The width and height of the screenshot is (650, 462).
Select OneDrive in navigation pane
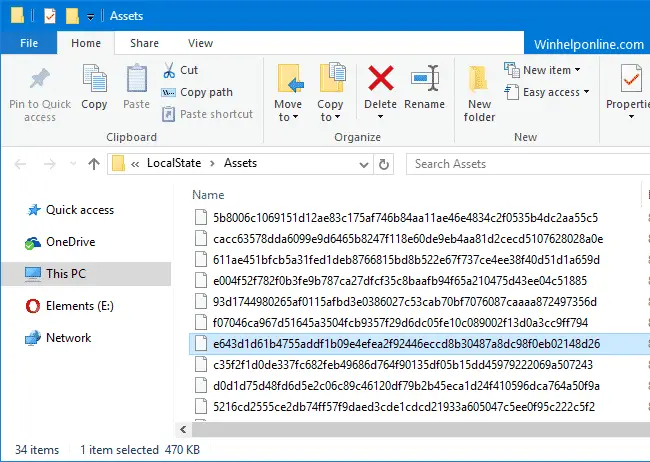click(x=70, y=242)
